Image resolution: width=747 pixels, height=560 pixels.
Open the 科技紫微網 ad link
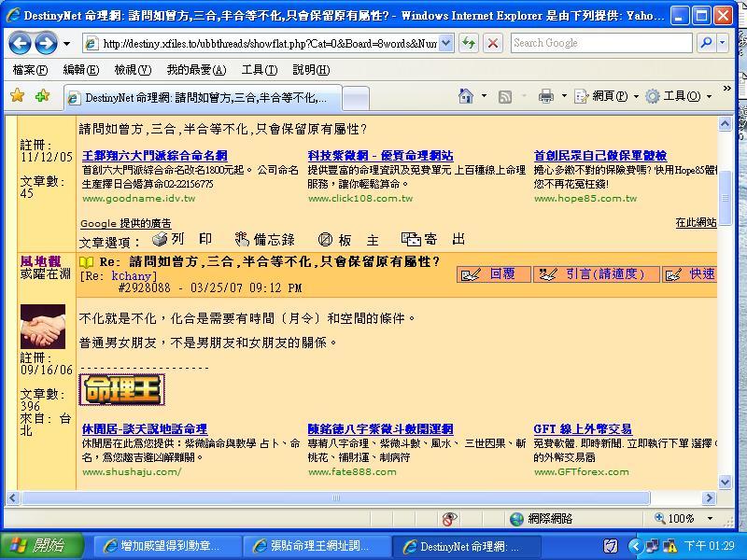coord(380,156)
